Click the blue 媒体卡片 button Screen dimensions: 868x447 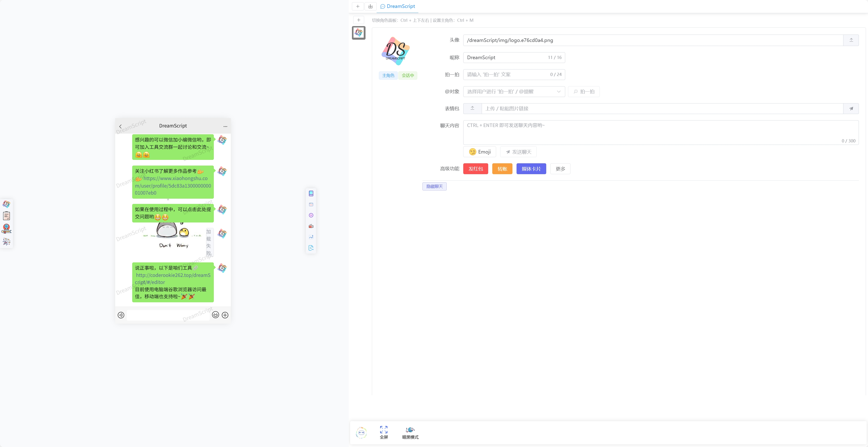531,169
